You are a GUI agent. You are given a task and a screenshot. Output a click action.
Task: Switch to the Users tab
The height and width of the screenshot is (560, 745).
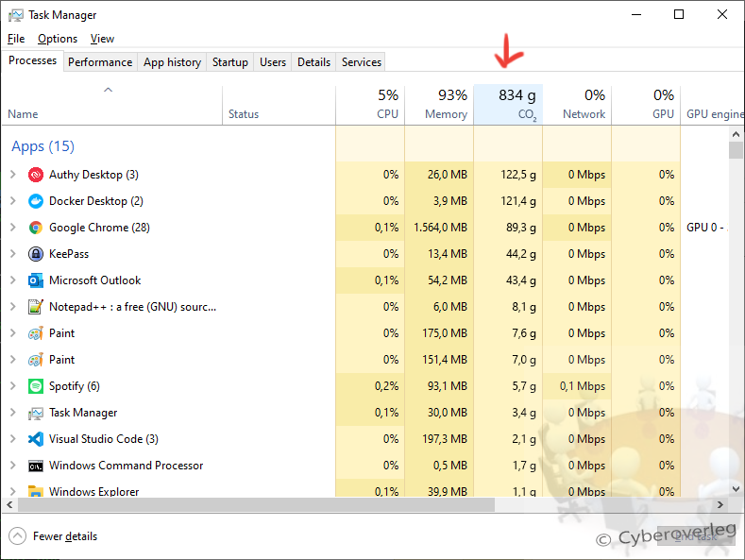273,62
